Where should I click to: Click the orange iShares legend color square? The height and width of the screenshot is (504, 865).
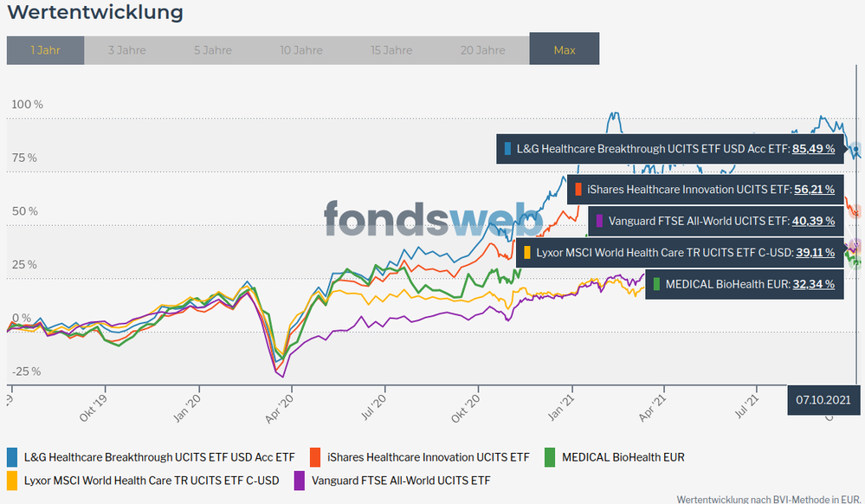pos(315,456)
